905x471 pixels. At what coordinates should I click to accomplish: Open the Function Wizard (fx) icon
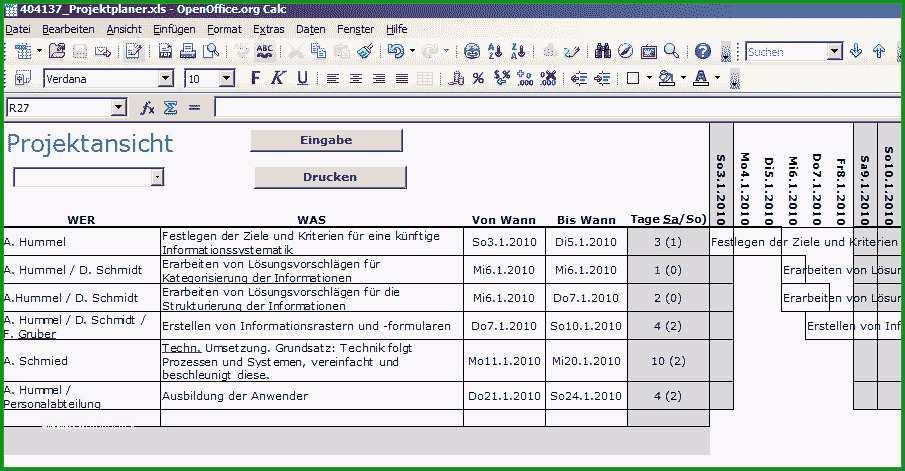coord(148,108)
